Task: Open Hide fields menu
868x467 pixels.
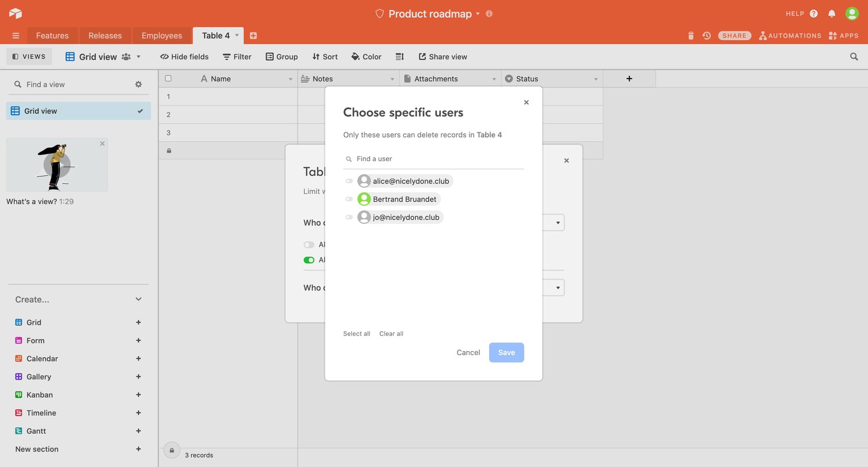Action: 184,57
